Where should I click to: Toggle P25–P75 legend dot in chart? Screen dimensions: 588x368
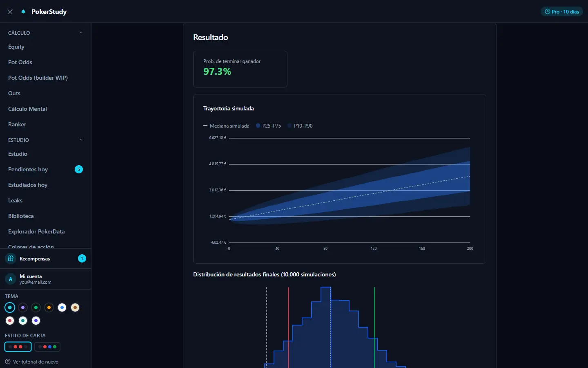click(x=258, y=126)
